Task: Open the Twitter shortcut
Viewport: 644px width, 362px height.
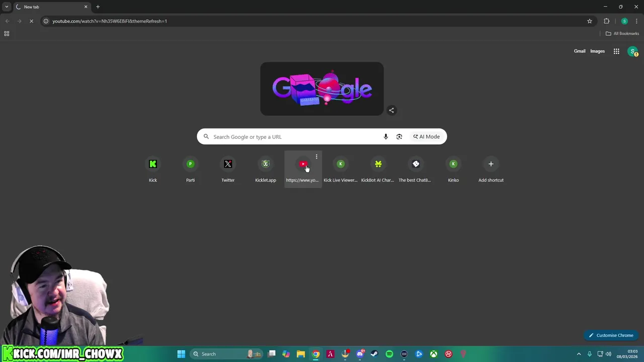Action: pos(228,169)
